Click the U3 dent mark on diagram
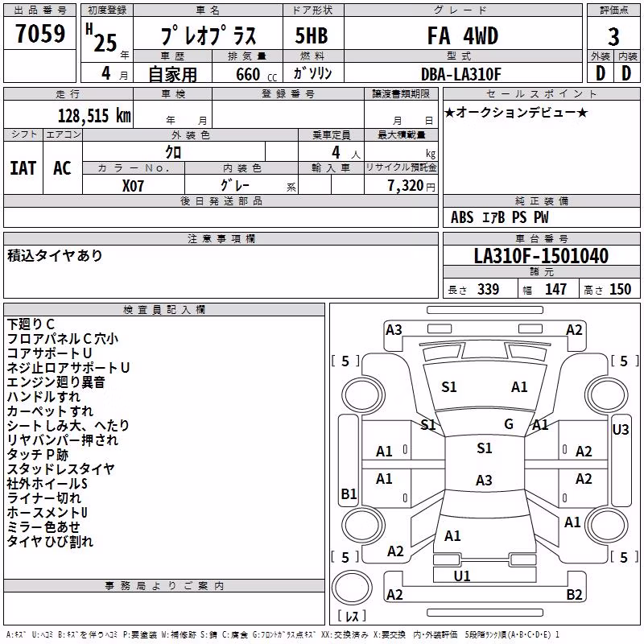 point(620,430)
